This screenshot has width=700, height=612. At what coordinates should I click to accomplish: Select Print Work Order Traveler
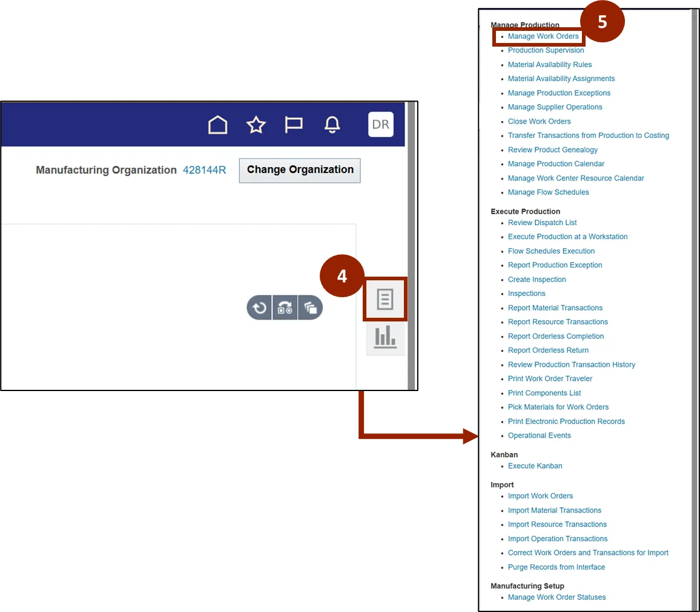point(550,378)
